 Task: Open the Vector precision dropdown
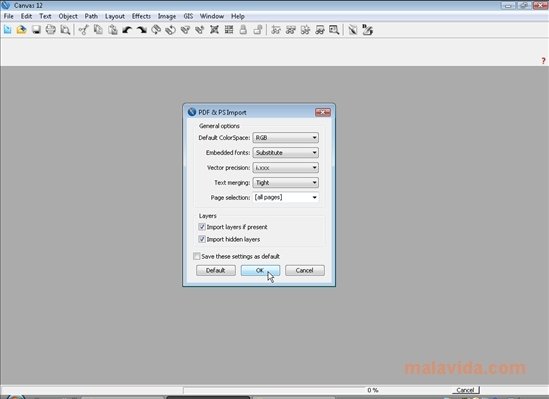tap(285, 168)
